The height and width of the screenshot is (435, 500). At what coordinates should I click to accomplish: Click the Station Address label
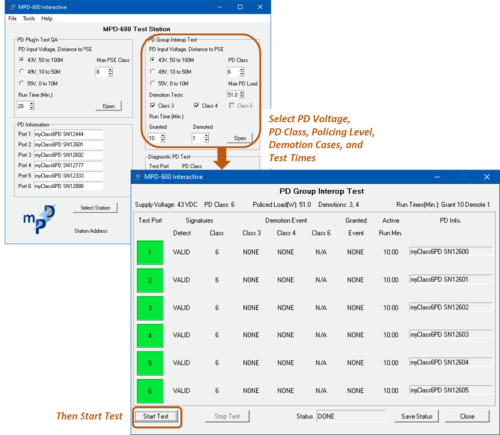91,231
